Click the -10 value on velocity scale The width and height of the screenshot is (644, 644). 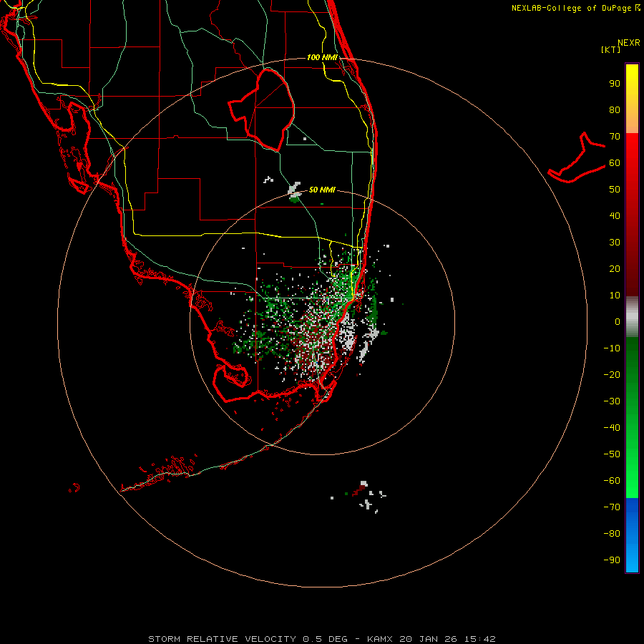pos(612,348)
